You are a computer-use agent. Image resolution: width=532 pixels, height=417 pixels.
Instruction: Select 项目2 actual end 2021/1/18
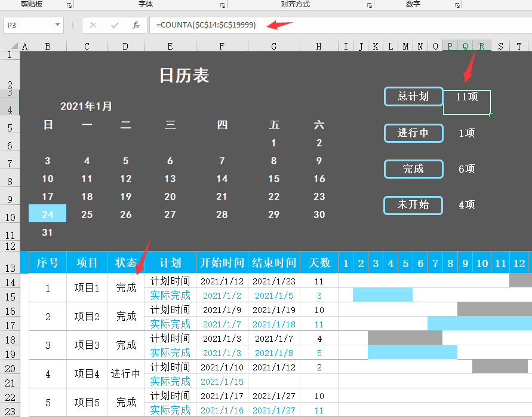coord(274,324)
